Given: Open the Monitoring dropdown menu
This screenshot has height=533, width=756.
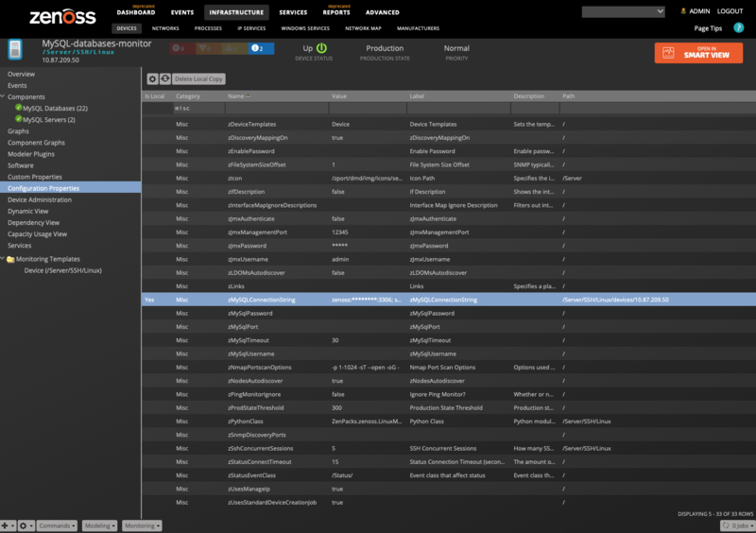Looking at the screenshot, I should [142, 525].
